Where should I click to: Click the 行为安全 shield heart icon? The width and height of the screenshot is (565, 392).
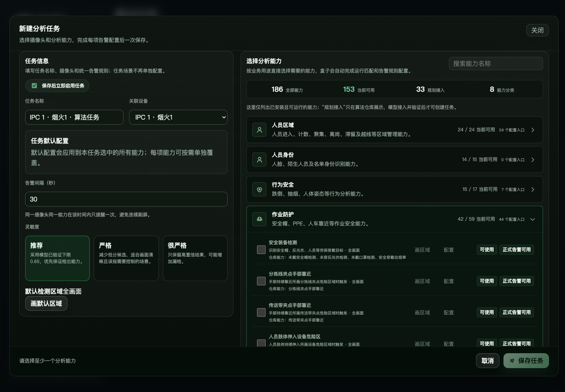(x=259, y=189)
